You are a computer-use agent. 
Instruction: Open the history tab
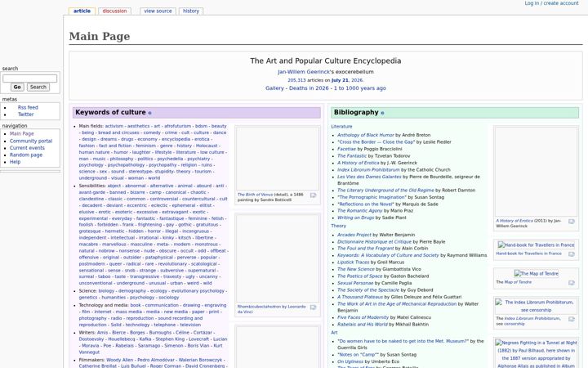[x=191, y=11]
